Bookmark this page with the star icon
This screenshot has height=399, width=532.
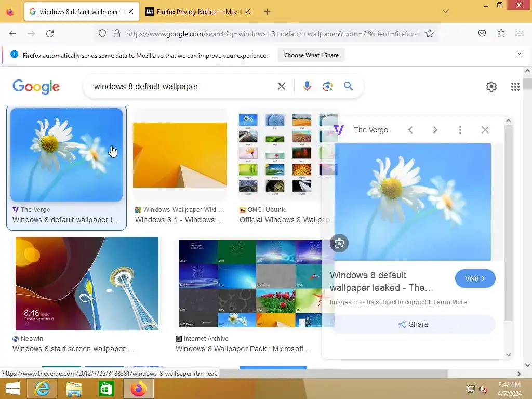[x=430, y=34]
